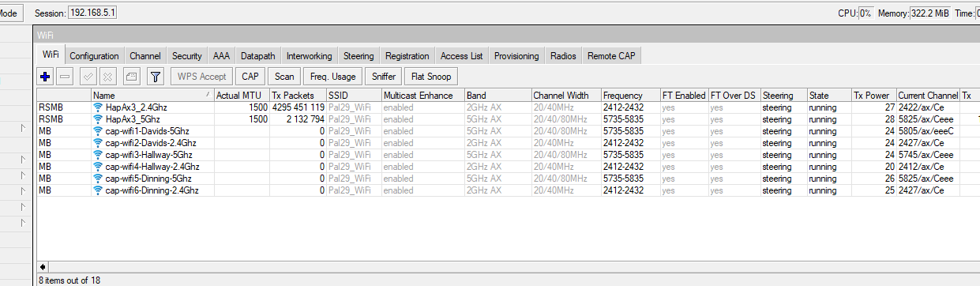980x286 pixels.
Task: Click the comment note toolbar button
Action: pos(131,77)
